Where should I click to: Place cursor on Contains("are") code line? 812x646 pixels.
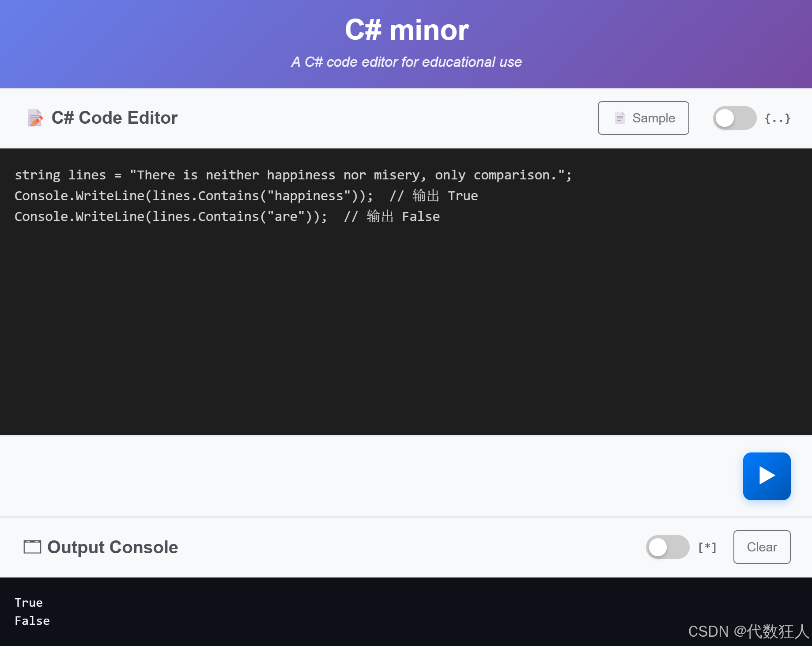coord(227,217)
